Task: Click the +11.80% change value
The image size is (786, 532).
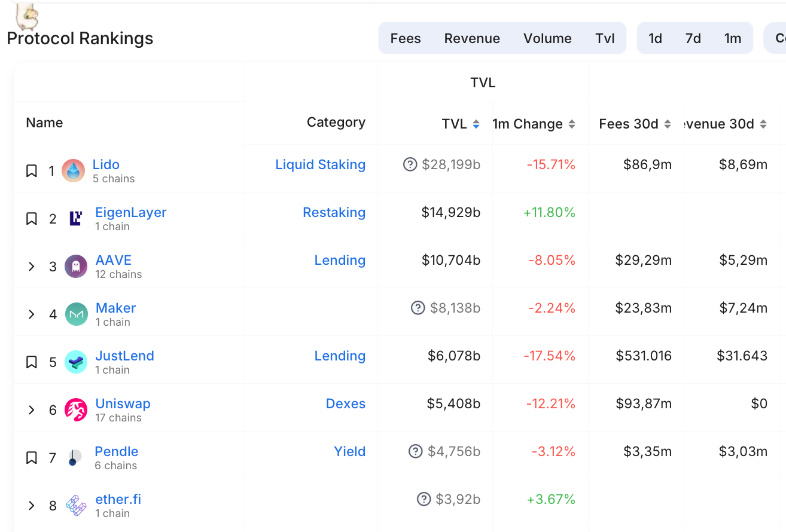Action: 550,212
